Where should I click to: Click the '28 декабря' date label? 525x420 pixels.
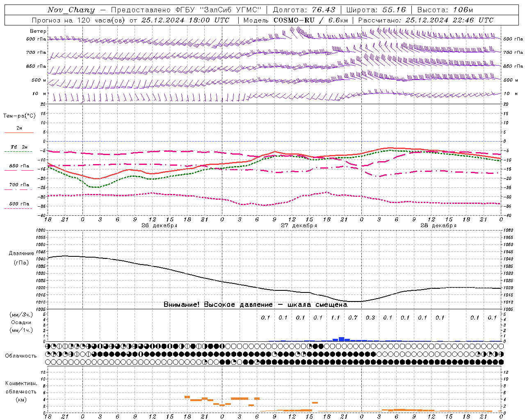tap(438, 226)
